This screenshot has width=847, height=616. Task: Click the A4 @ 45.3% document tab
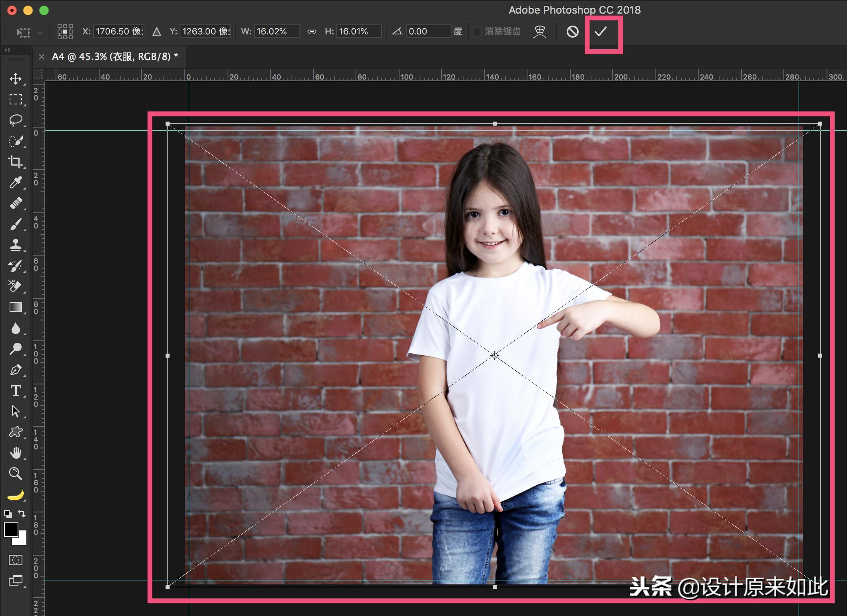click(x=115, y=57)
